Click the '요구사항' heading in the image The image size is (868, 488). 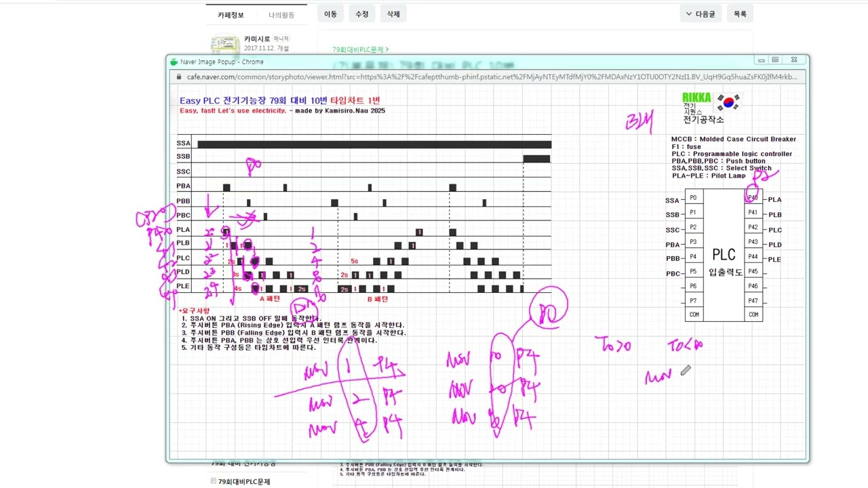click(196, 310)
